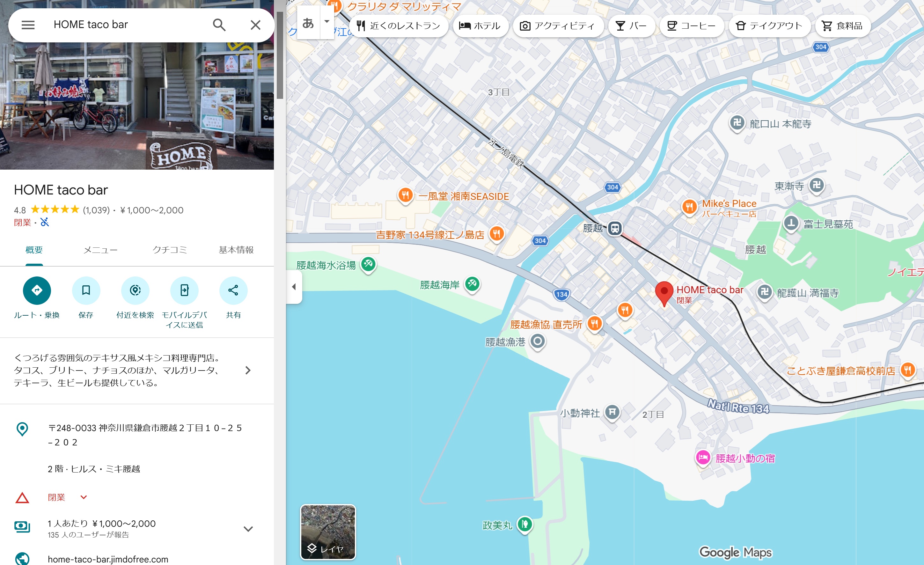The height and width of the screenshot is (565, 924).
Task: Click the HOME taco bar storefront photo
Action: [137, 106]
